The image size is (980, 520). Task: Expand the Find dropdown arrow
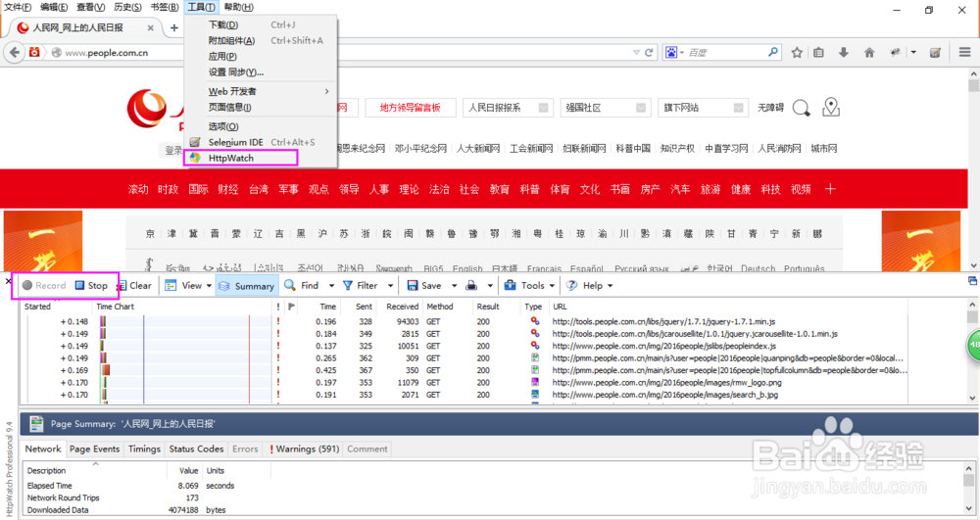[331, 285]
